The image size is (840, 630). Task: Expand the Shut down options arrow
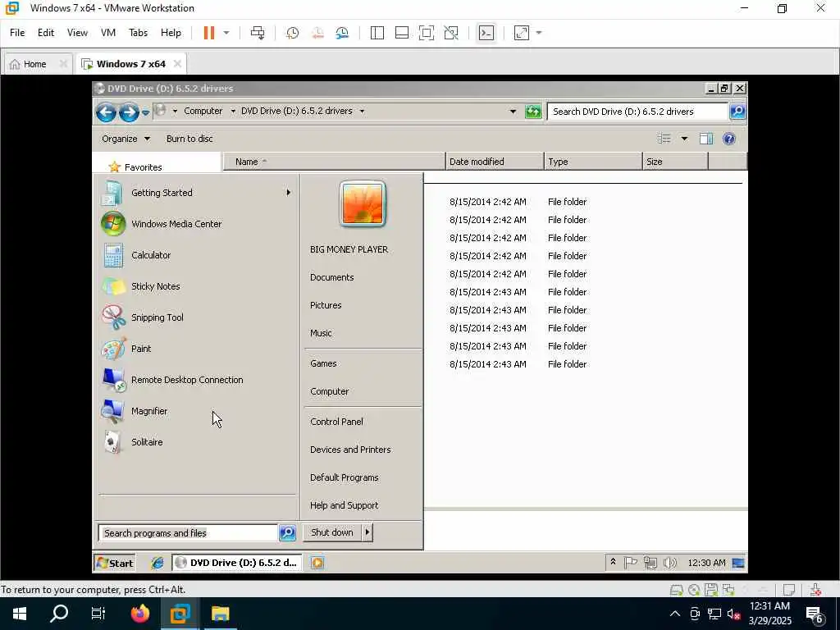click(367, 532)
